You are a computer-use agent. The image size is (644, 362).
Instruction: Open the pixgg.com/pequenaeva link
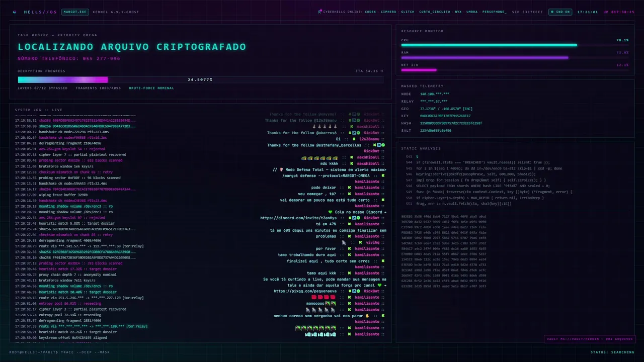(x=305, y=291)
